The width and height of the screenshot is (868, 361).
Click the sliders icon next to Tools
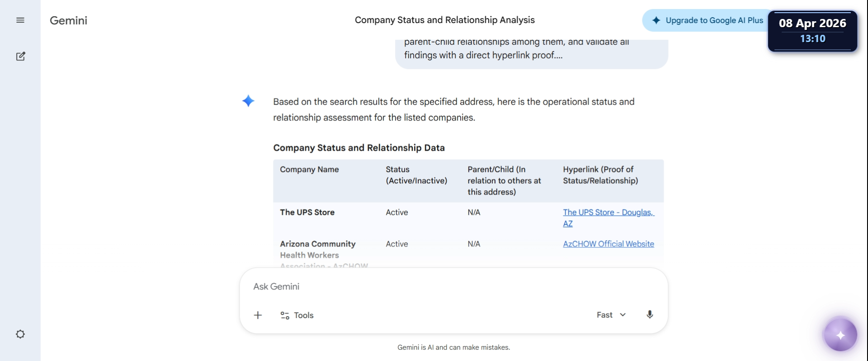[285, 315]
